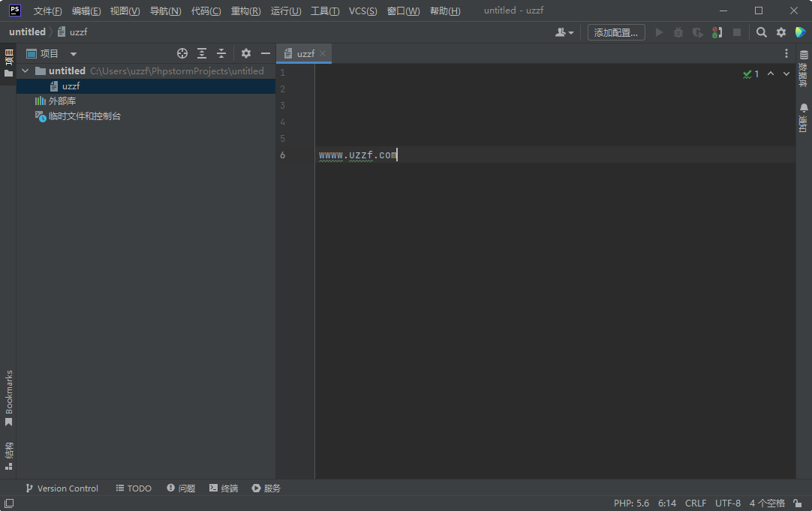This screenshot has height=511, width=812.
Task: Click Select Opened File crosshair icon
Action: 182,53
